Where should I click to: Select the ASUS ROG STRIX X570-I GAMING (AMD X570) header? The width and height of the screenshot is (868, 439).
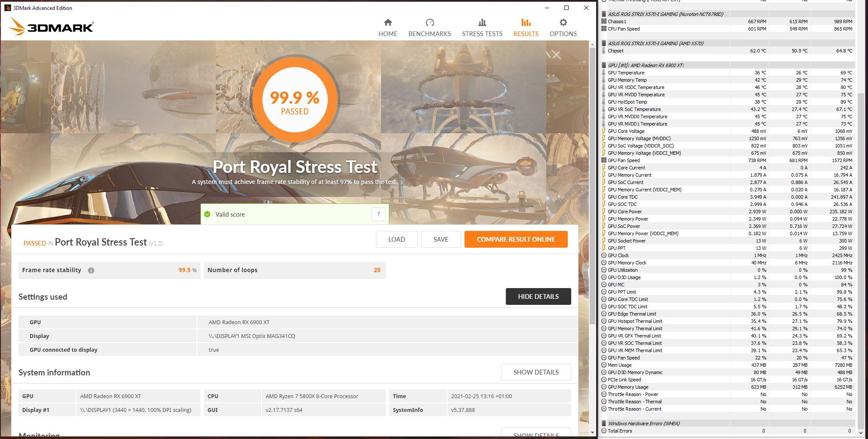pos(727,43)
